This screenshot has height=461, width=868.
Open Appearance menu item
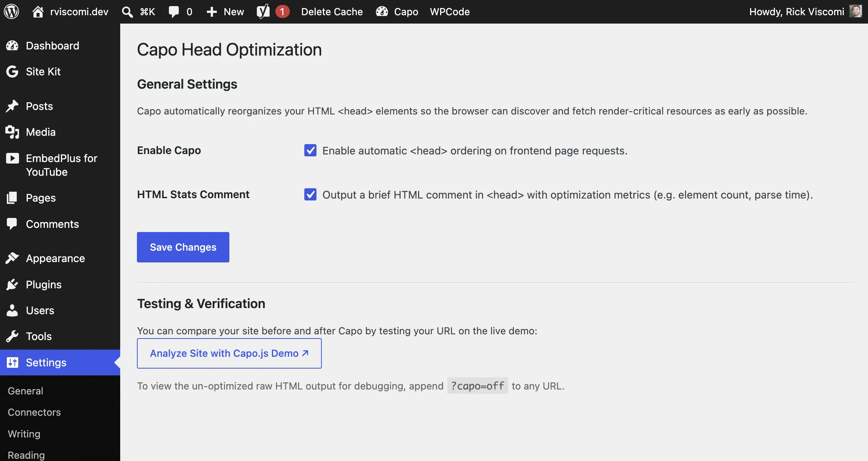click(x=55, y=258)
